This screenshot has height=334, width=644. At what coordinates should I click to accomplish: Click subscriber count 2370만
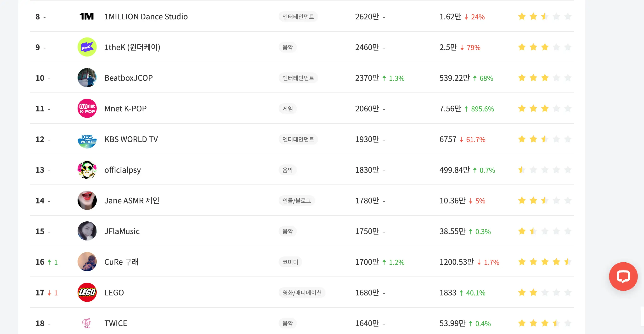(x=367, y=78)
